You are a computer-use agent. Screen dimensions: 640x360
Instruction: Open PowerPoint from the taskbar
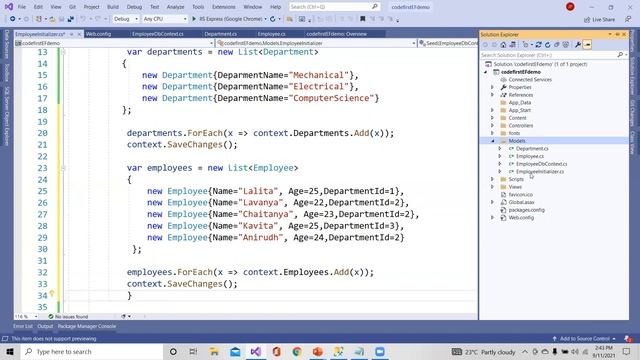tap(318, 351)
